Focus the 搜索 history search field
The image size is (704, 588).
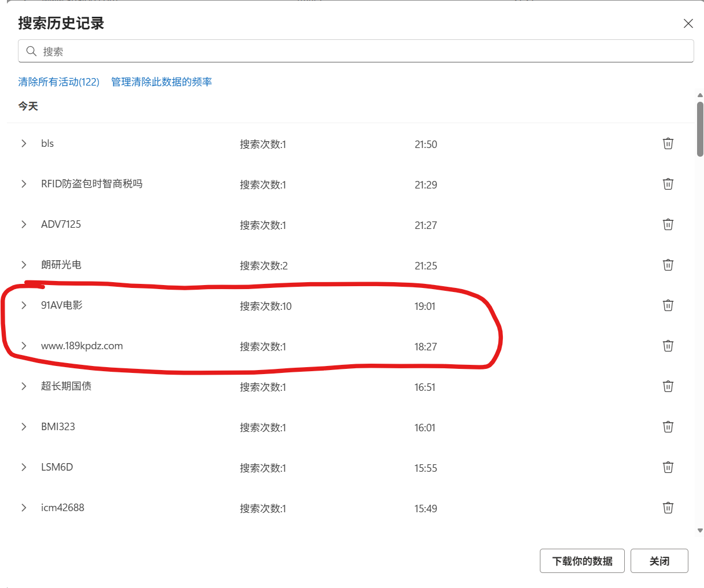click(356, 51)
